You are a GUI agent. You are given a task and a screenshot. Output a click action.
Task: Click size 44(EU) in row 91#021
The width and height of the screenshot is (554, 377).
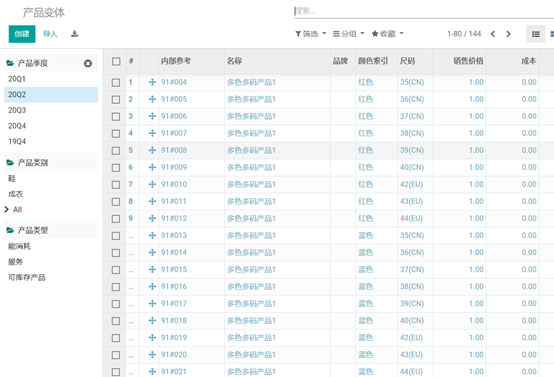coord(411,372)
